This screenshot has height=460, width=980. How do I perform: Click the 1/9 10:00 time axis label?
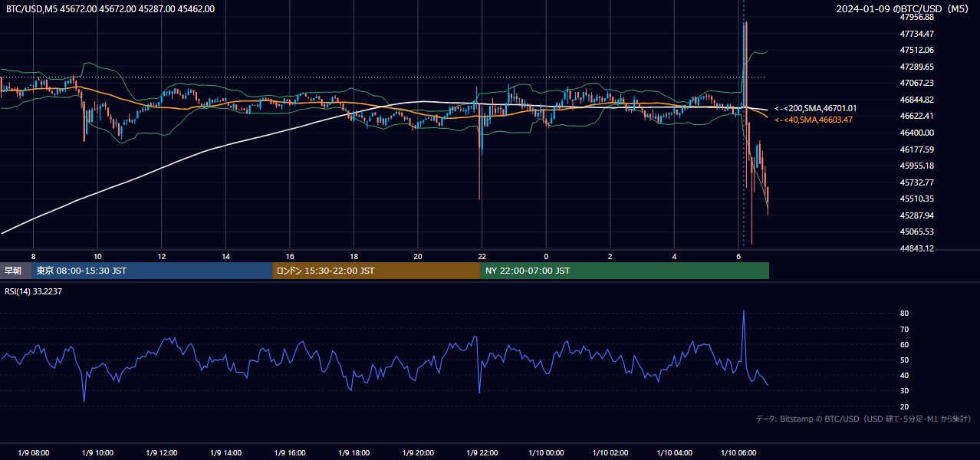click(x=97, y=453)
